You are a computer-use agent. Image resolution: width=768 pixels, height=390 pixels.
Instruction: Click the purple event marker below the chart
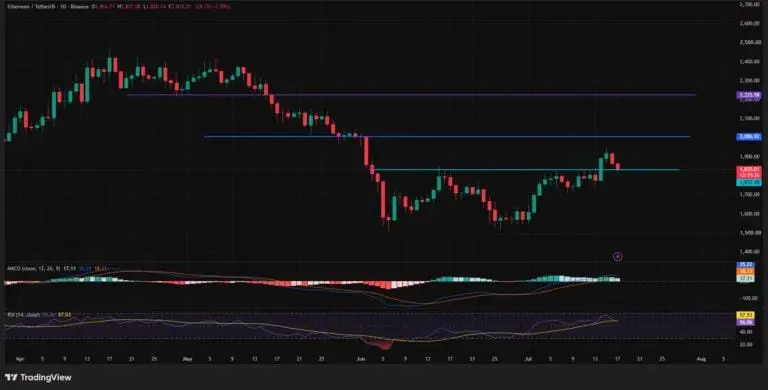618,256
